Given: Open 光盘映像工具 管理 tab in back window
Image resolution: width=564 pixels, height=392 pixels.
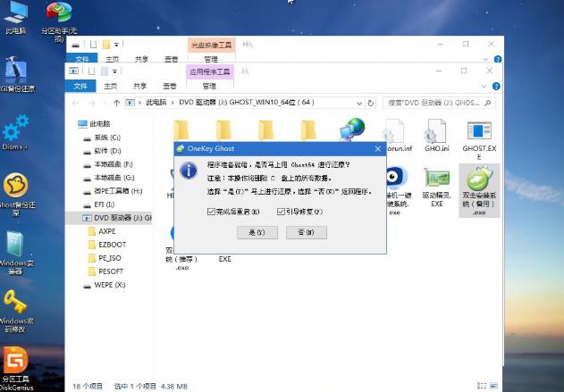Looking at the screenshot, I should [x=211, y=59].
